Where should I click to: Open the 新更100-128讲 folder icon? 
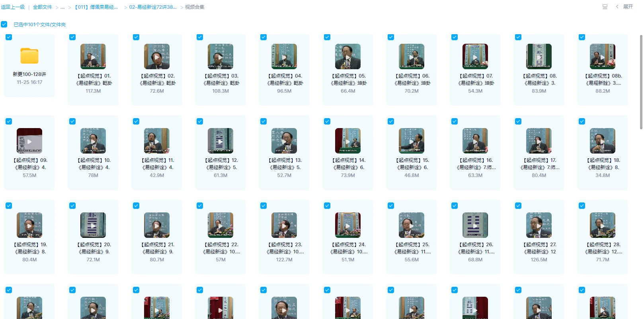[x=29, y=56]
